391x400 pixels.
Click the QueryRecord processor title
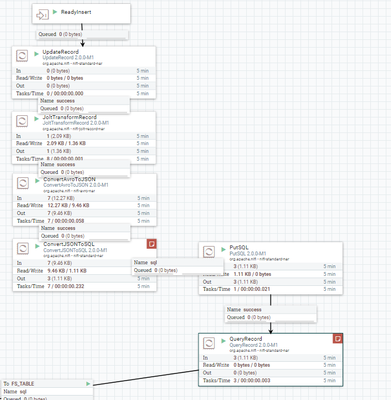pos(246,339)
